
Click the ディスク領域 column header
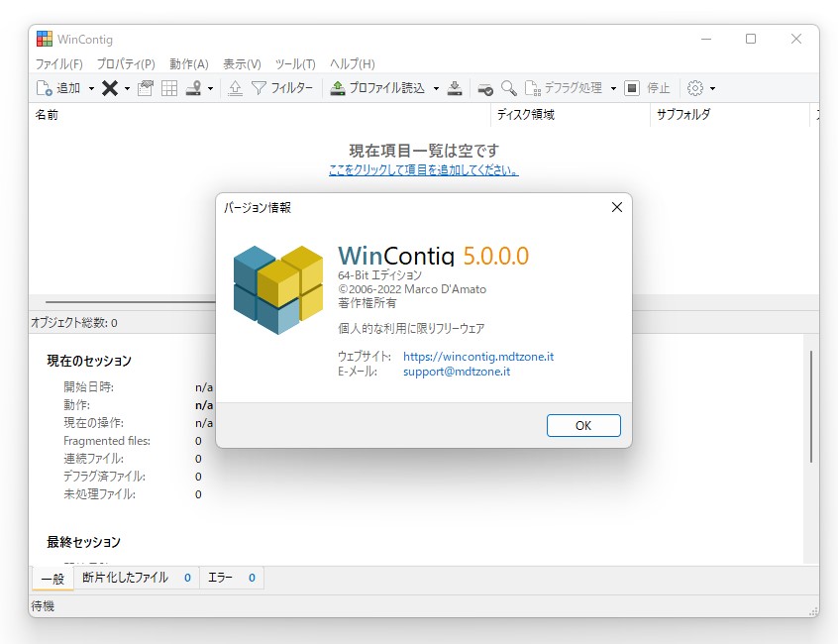click(571, 115)
